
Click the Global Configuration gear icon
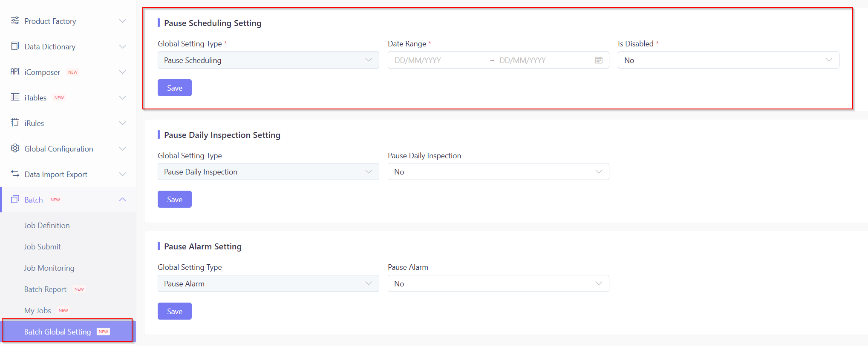point(15,148)
